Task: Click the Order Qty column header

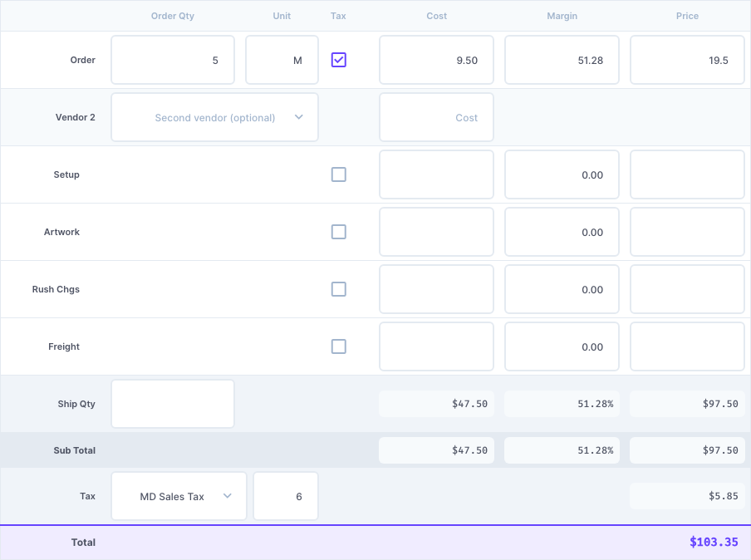Action: click(173, 16)
